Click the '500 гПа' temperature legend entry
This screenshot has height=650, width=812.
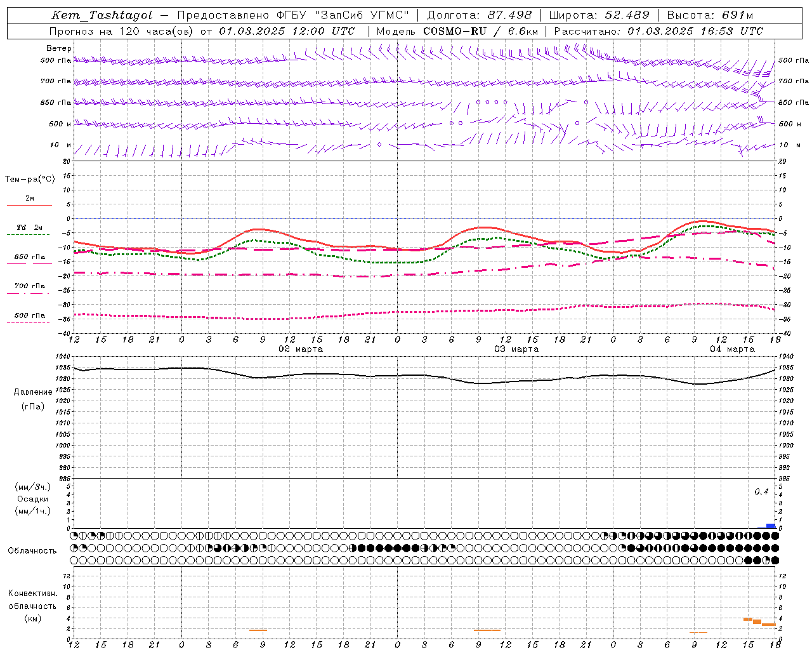coord(30,315)
